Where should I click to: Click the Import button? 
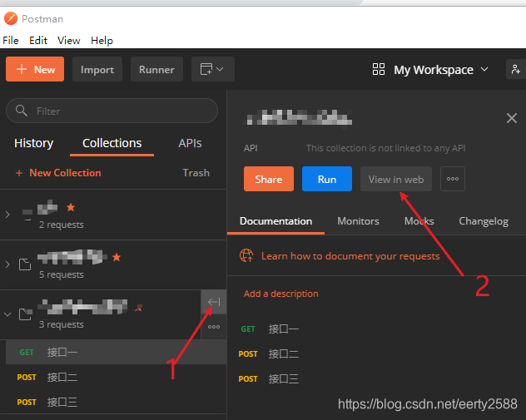[x=97, y=69]
